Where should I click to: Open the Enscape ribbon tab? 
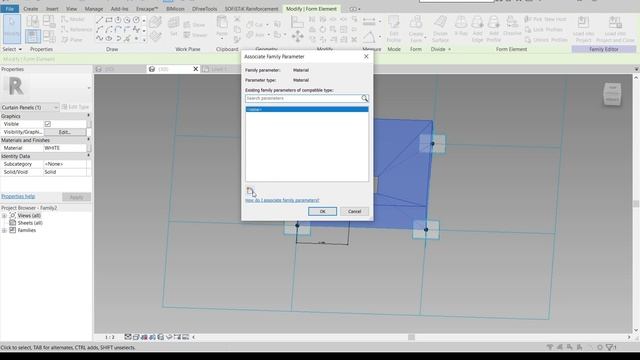[147, 9]
